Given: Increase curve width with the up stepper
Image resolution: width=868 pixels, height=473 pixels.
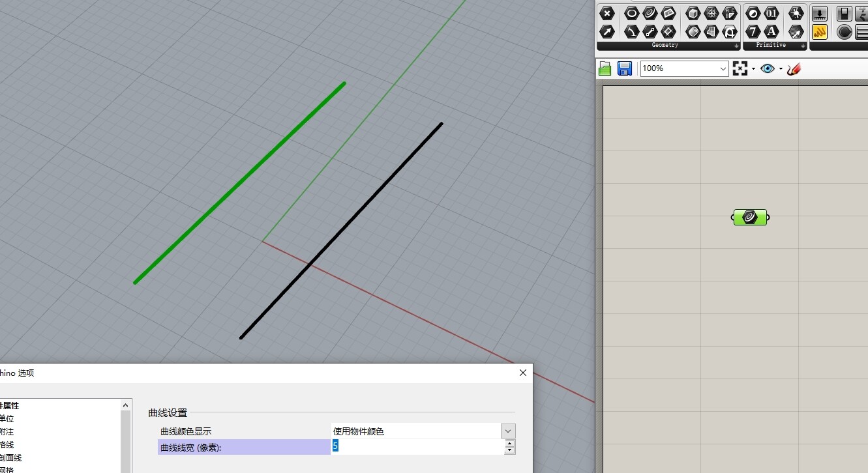Looking at the screenshot, I should (509, 443).
